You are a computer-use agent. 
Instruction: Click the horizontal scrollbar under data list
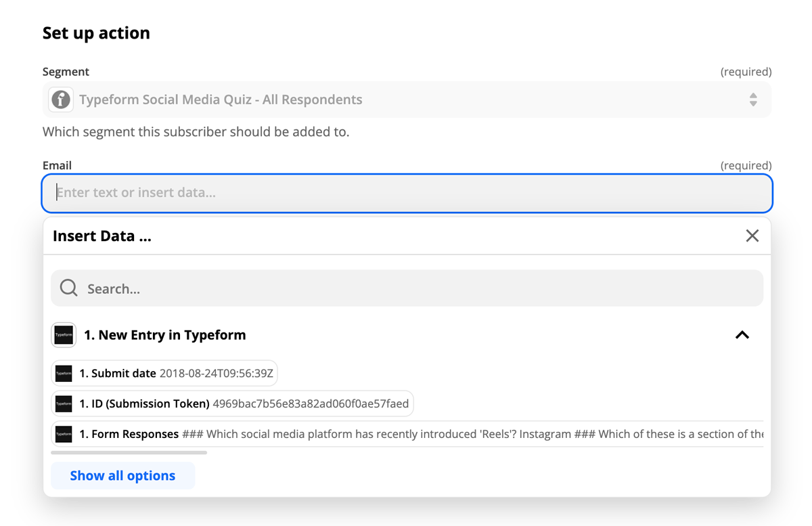tap(129, 452)
